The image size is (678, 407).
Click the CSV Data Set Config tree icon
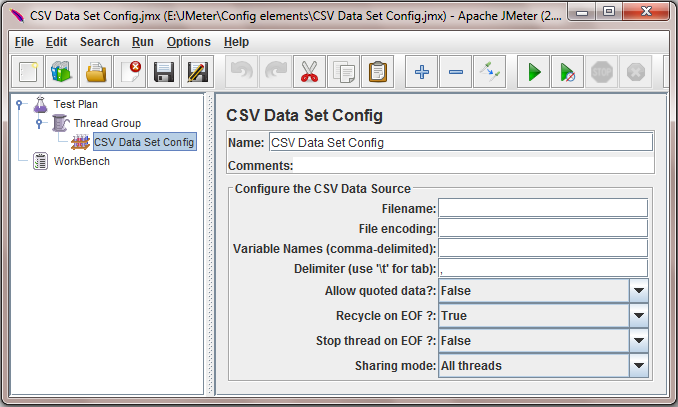tap(80, 142)
